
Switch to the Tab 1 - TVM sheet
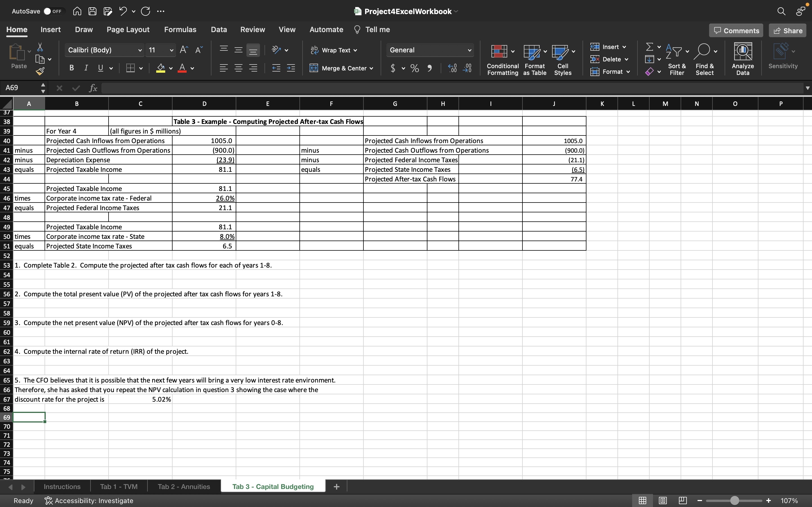click(x=119, y=486)
